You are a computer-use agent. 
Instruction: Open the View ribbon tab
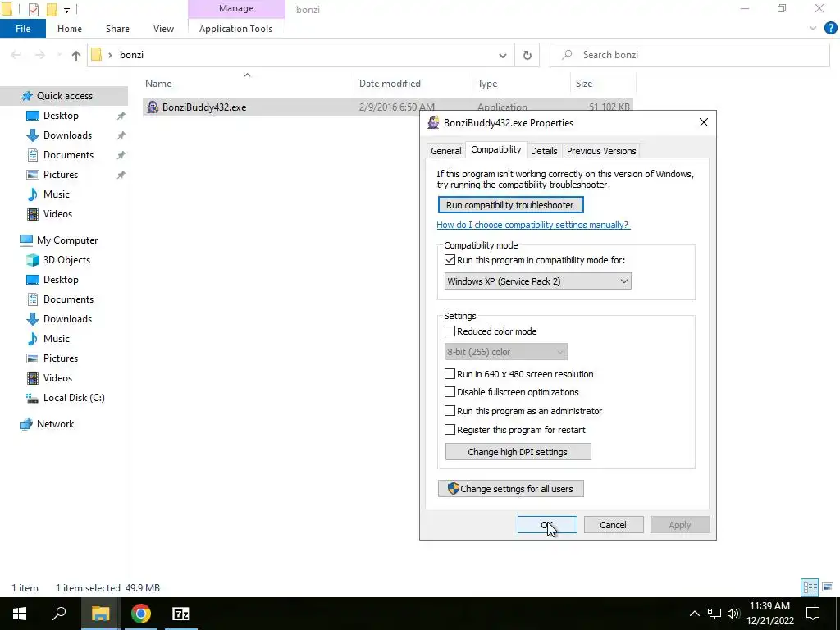coord(163,29)
